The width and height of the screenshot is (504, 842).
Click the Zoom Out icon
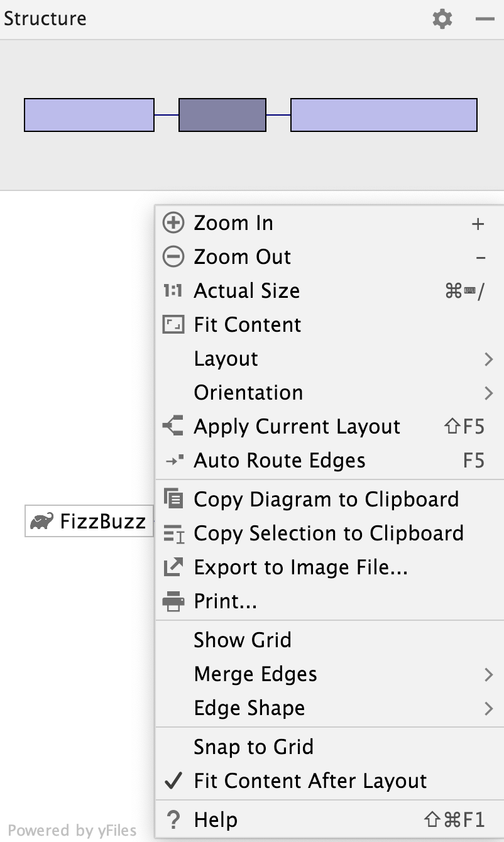click(173, 257)
